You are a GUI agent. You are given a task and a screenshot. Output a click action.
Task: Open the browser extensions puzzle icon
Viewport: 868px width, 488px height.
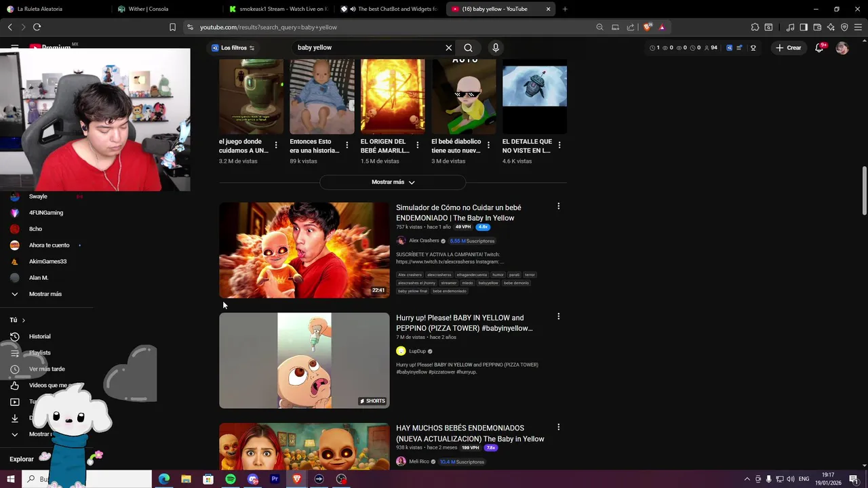[755, 27]
